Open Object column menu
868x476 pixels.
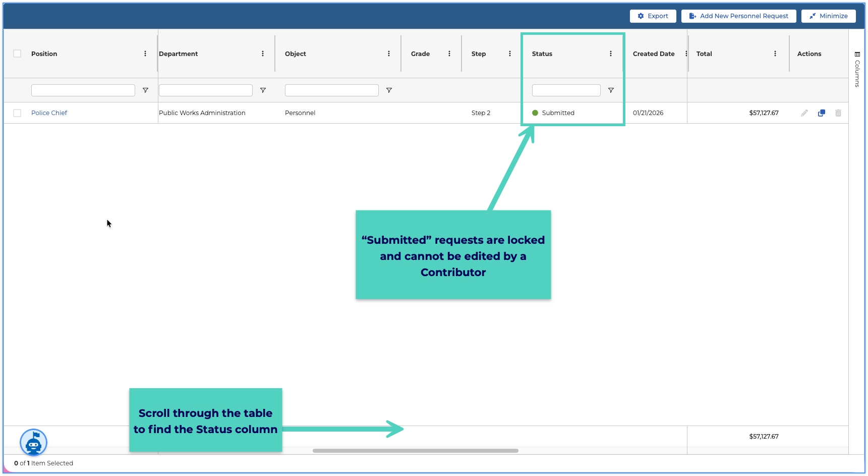click(x=389, y=54)
